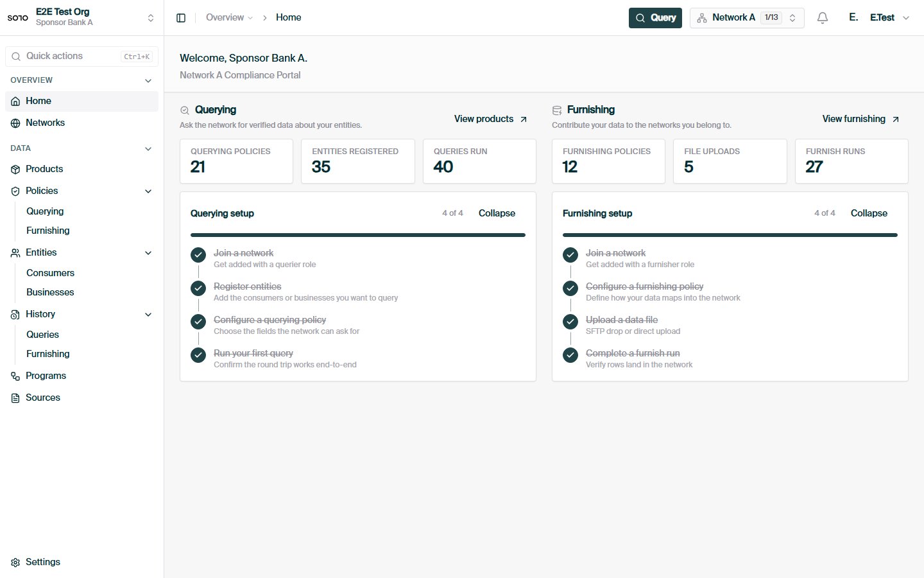Open Queries under History
This screenshot has height=578, width=924.
42,335
